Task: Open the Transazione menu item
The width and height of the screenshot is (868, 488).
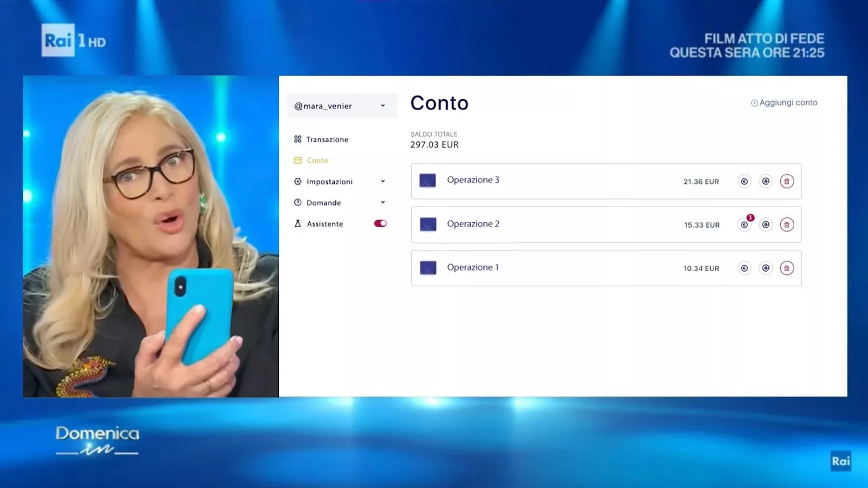Action: [x=327, y=139]
